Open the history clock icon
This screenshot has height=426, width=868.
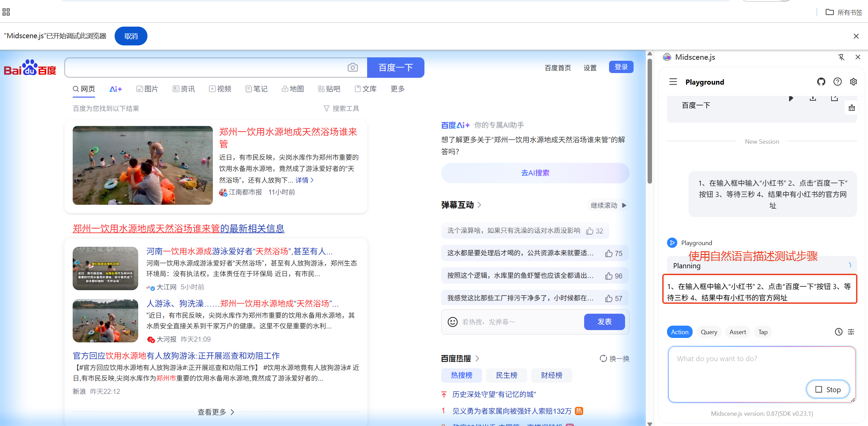(838, 332)
